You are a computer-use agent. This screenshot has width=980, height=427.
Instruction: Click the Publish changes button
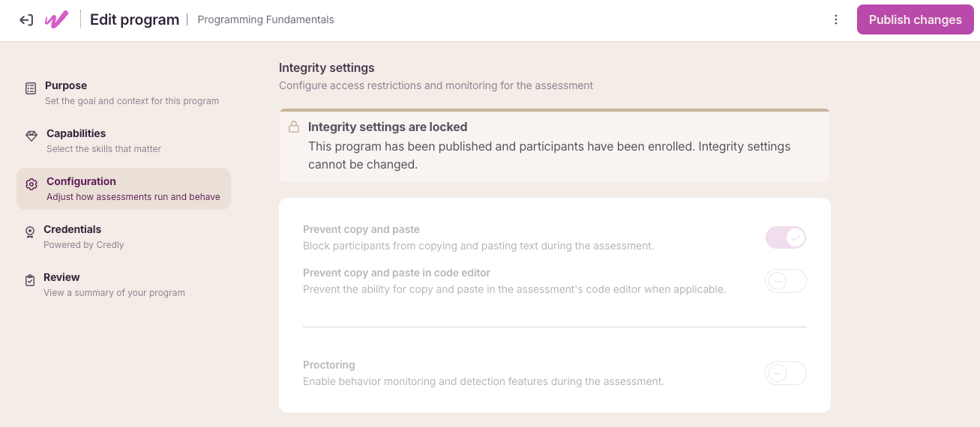[916, 20]
